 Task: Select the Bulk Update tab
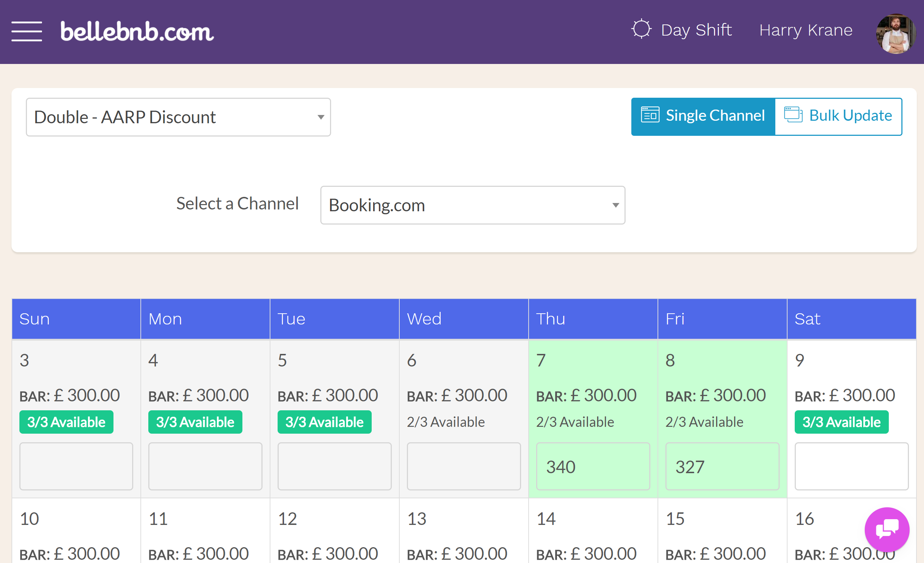click(x=838, y=115)
